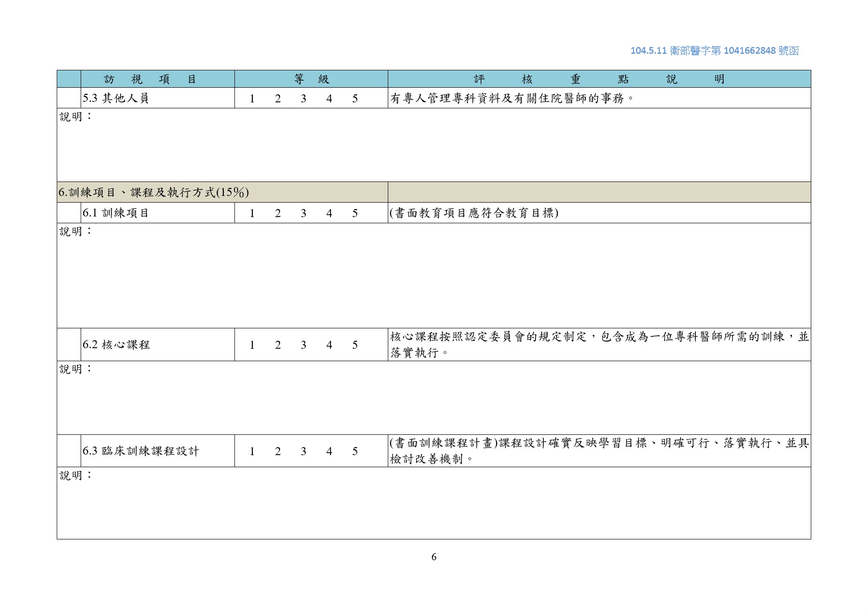Select rating 4 for 6.3 臨床訓練課程設計

[329, 451]
